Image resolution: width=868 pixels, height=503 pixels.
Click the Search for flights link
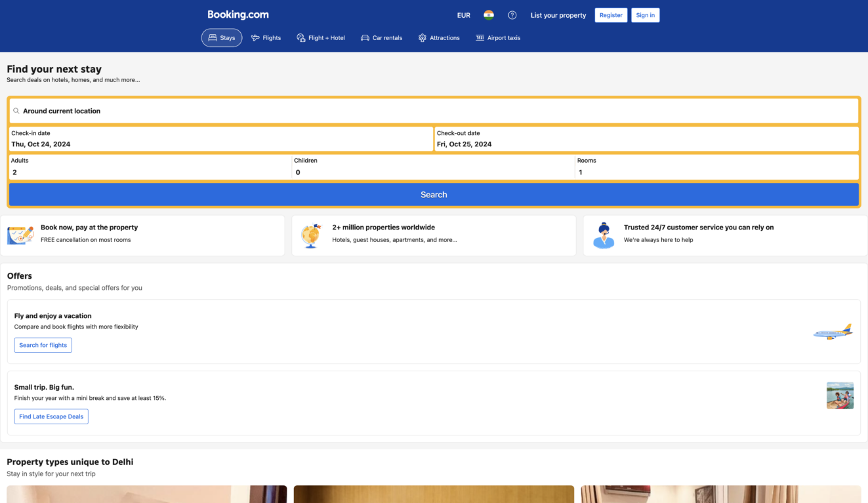pos(43,345)
